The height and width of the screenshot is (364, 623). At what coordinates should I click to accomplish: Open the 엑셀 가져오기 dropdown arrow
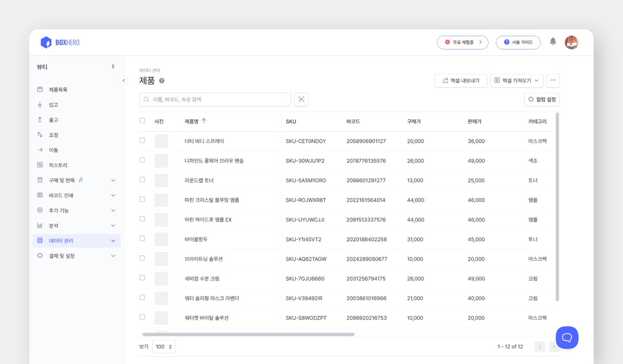[538, 80]
